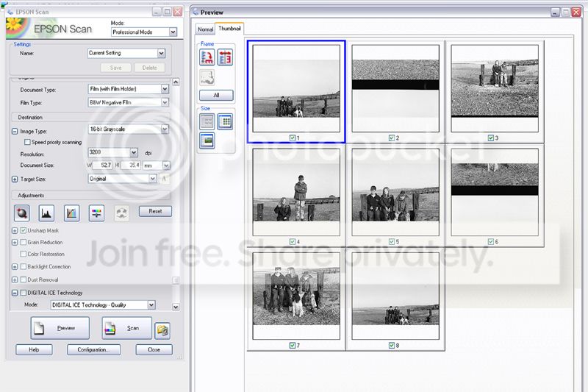This screenshot has height=392, width=588.
Task: Click the settings panel scroll-down arrow
Action: [176, 307]
